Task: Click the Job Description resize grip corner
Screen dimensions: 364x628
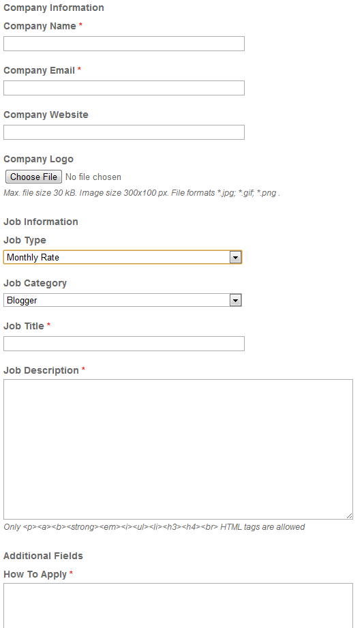Action: [349, 516]
